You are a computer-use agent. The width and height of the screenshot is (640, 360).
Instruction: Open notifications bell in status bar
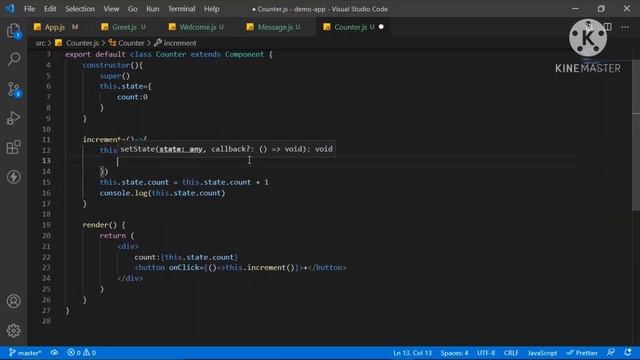click(628, 353)
